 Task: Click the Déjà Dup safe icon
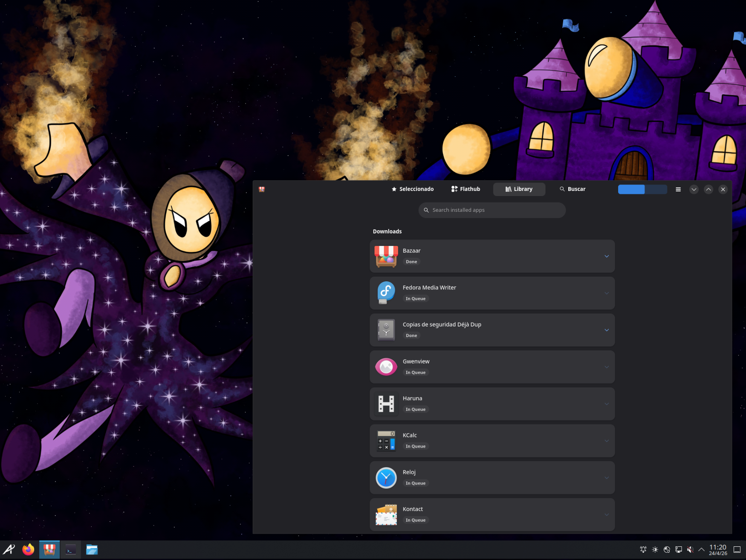(386, 330)
